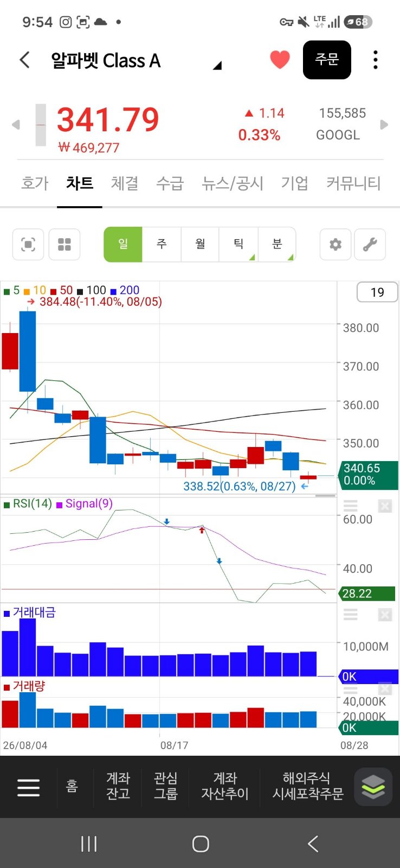Switch to multi-chart grid layout icon
The width and height of the screenshot is (400, 868).
(64, 245)
